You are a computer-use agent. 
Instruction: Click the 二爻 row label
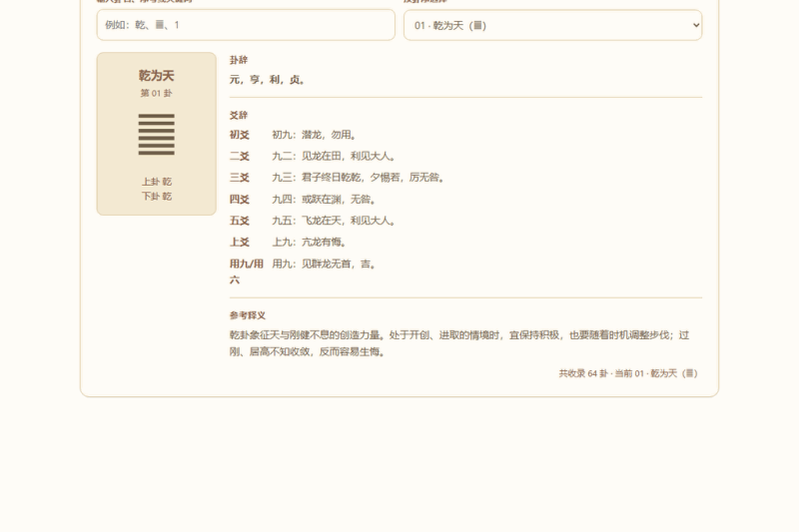240,157
